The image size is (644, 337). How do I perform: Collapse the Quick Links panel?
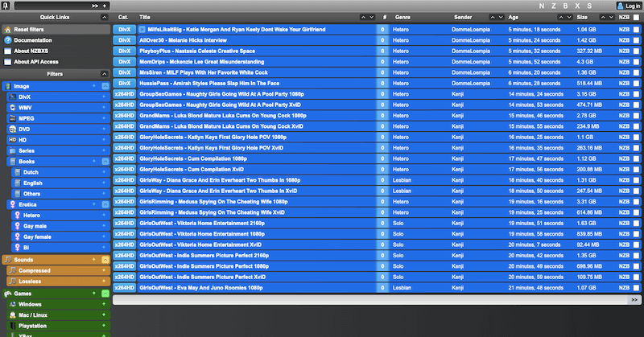pyautogui.click(x=105, y=16)
